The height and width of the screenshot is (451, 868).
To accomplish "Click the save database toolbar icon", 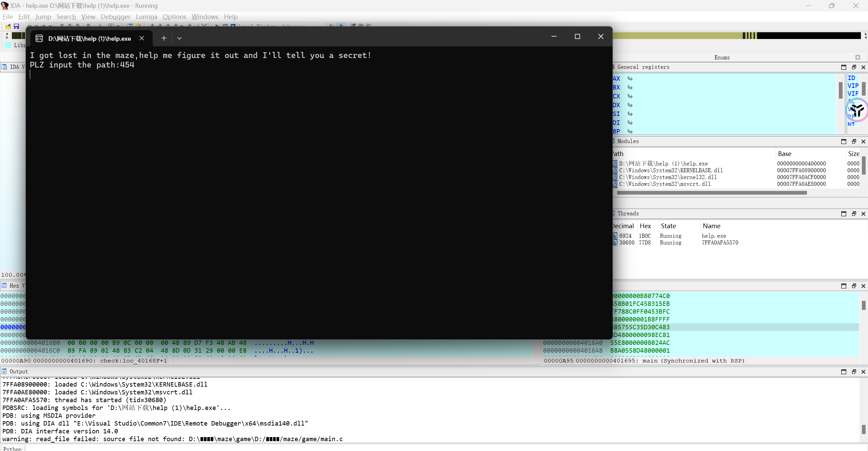I will (16, 26).
